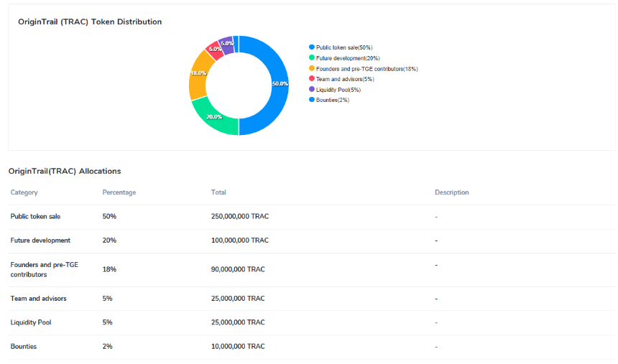The height and width of the screenshot is (364, 618).
Task: Click the 20% percentage cell
Action: click(x=109, y=241)
